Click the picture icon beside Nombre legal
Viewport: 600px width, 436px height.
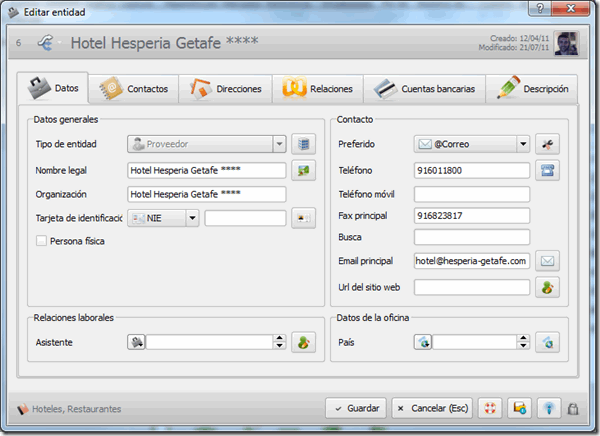303,170
